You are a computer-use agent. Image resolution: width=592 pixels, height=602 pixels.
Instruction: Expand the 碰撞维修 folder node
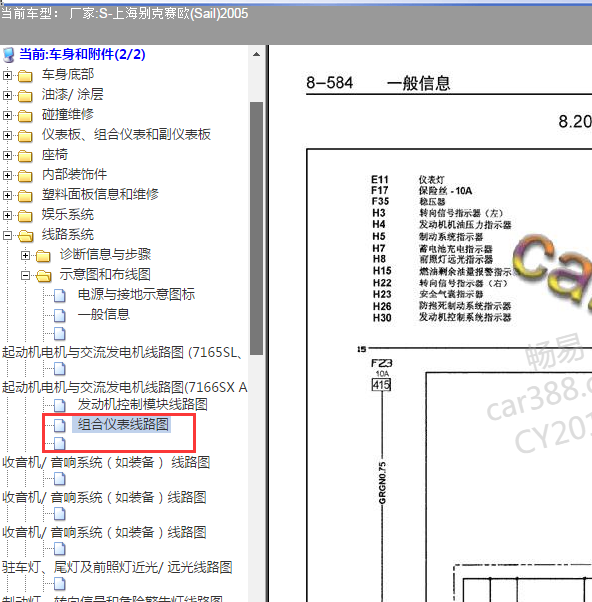point(7,115)
